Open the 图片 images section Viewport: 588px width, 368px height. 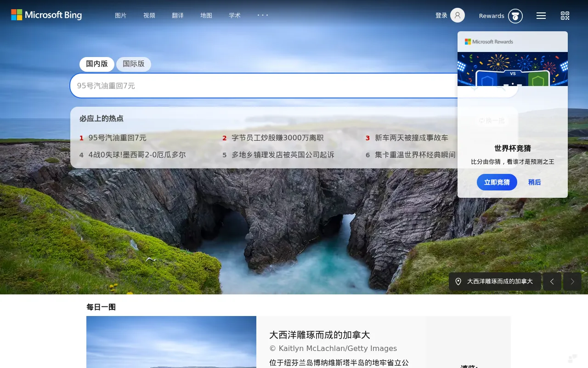coord(121,15)
